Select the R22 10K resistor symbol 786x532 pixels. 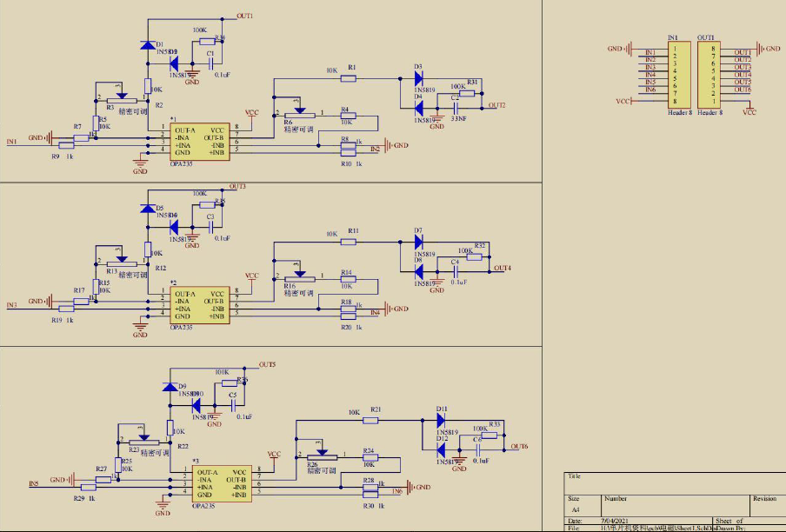coord(170,428)
